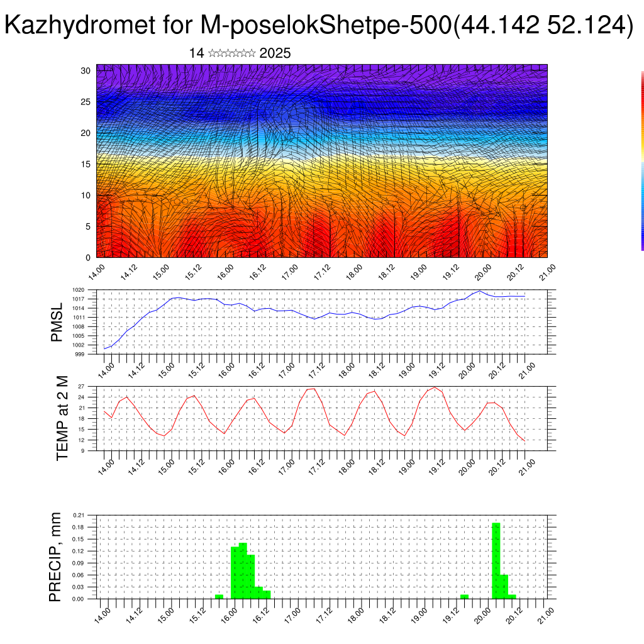Click the 14.00 time label under the wind profile
Screen dimensions: 644x644
(x=97, y=272)
